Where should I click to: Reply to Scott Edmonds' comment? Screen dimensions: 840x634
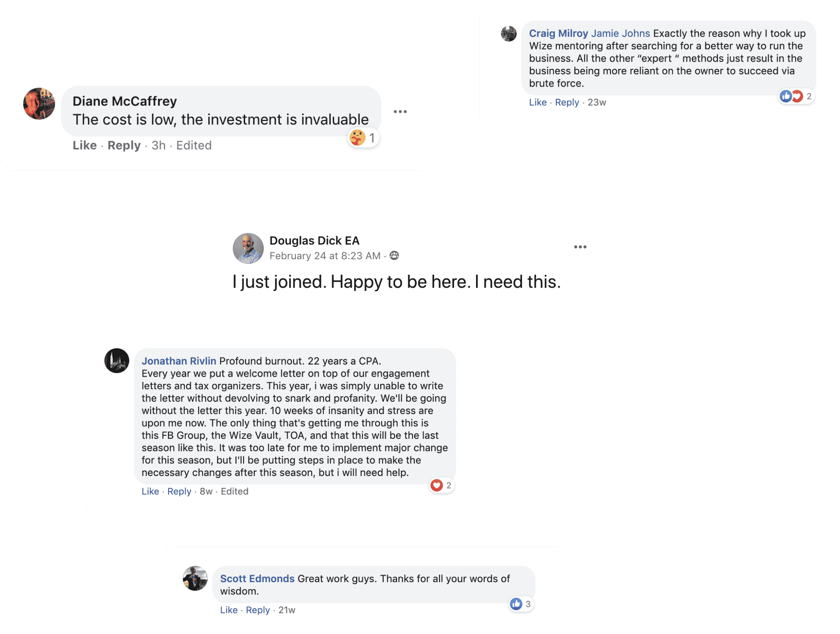point(257,610)
